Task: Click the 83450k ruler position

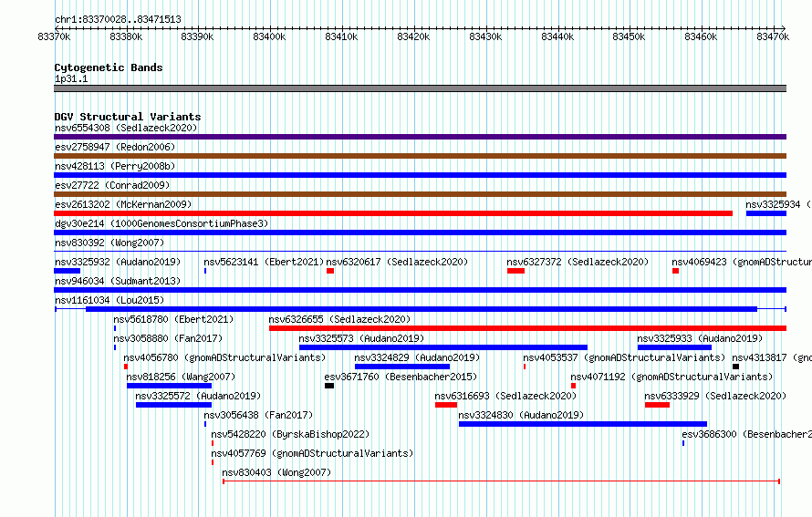Action: (x=630, y=36)
